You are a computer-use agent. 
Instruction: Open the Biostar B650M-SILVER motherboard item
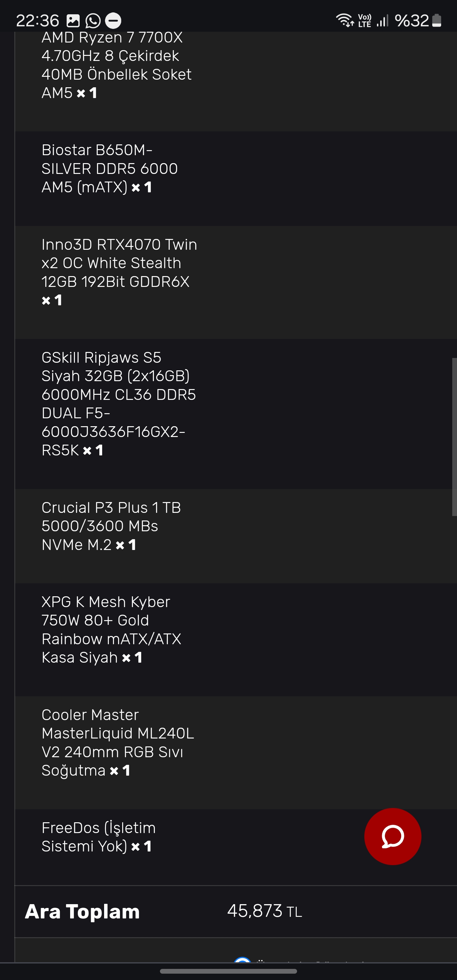(109, 169)
